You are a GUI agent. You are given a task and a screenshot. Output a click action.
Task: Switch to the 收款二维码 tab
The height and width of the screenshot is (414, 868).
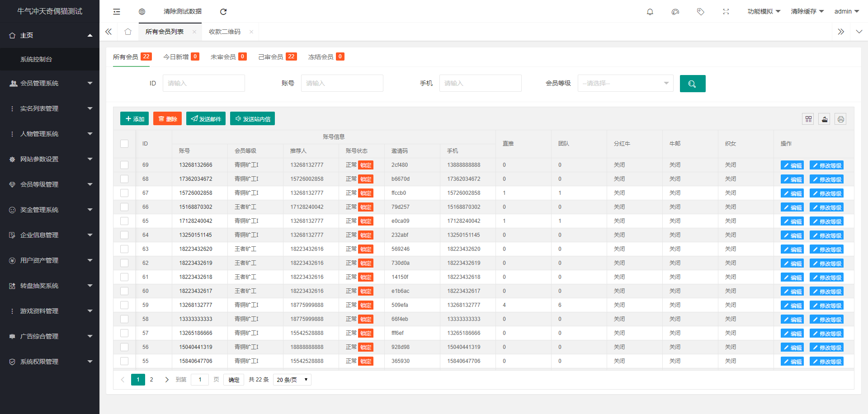point(225,32)
